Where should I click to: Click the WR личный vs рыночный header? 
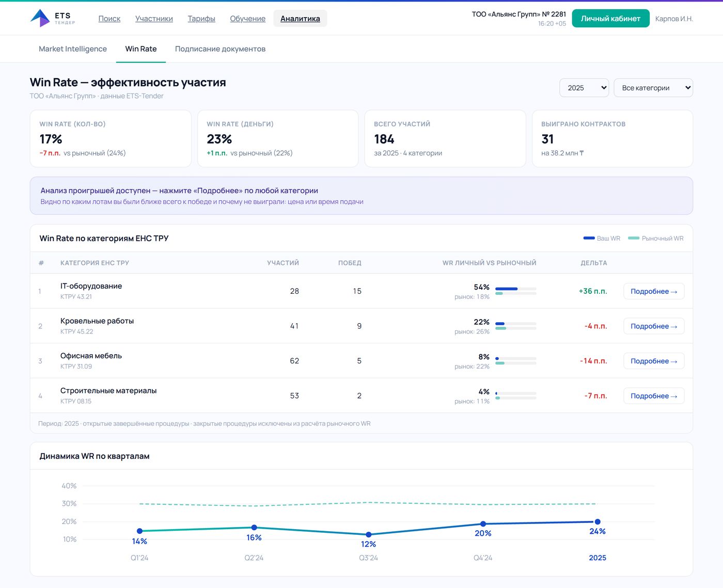(489, 263)
